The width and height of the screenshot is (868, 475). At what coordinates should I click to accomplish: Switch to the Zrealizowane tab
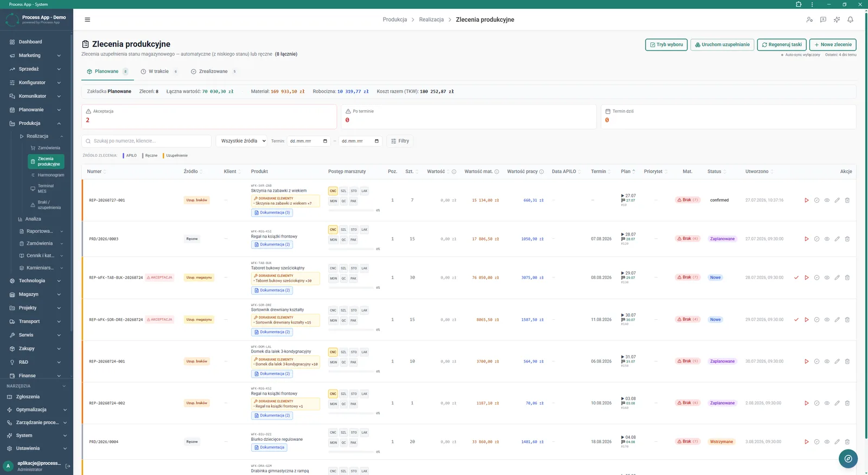(x=213, y=72)
